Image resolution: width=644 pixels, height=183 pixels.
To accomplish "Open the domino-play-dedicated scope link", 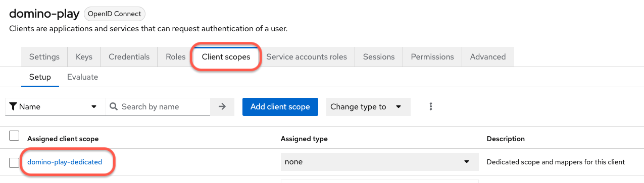I will coord(65,162).
